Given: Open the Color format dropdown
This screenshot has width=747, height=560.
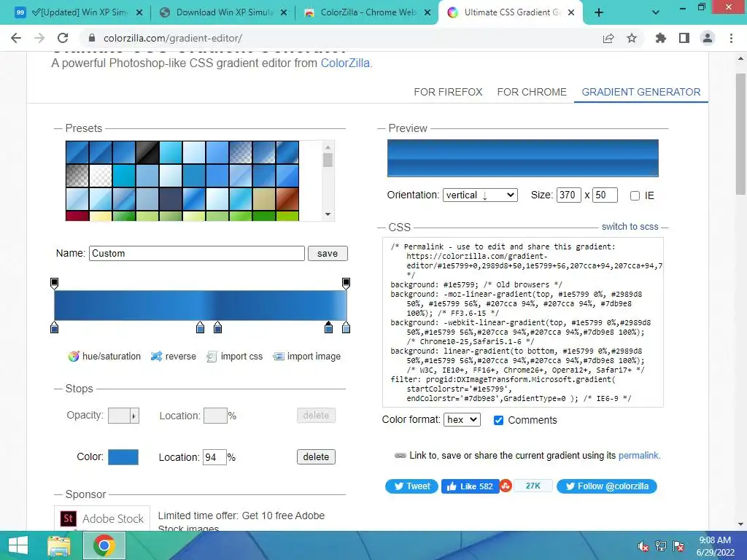Looking at the screenshot, I should click(462, 419).
